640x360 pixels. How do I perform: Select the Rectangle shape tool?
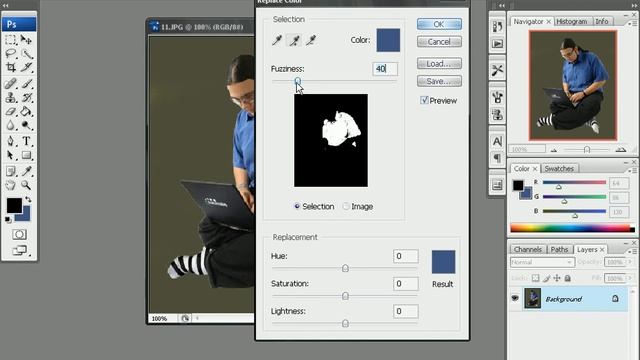27,155
